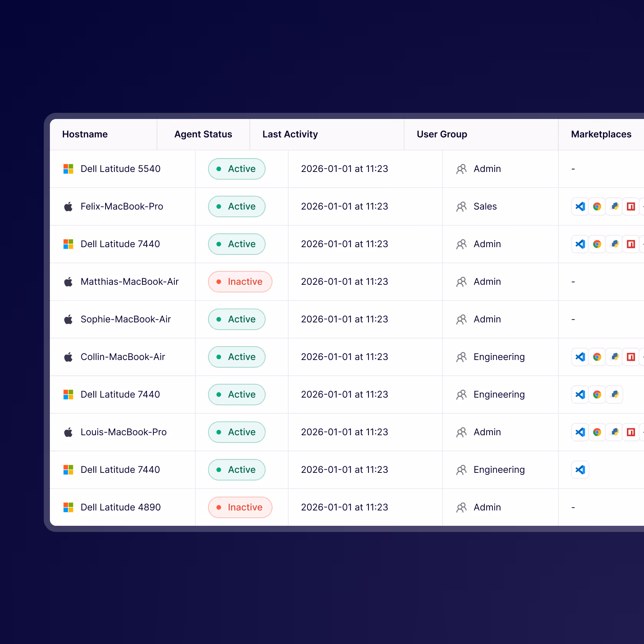This screenshot has height=644, width=644.
Task: Click Apple logo beside Sophie-MacBook-Air
Action: click(x=68, y=319)
